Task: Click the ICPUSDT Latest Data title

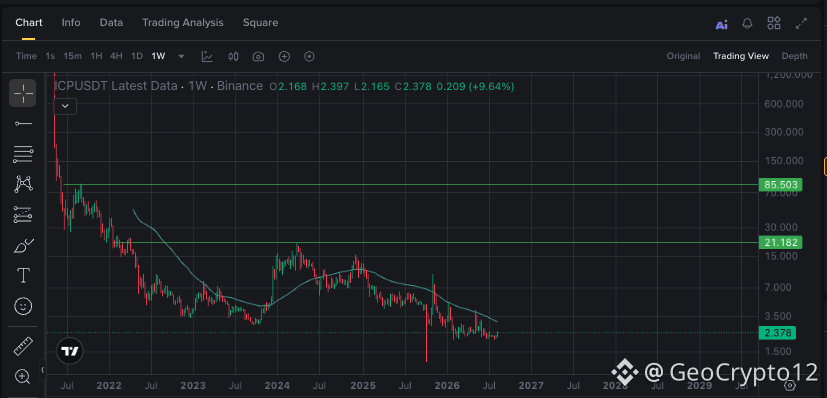Action: tap(116, 86)
